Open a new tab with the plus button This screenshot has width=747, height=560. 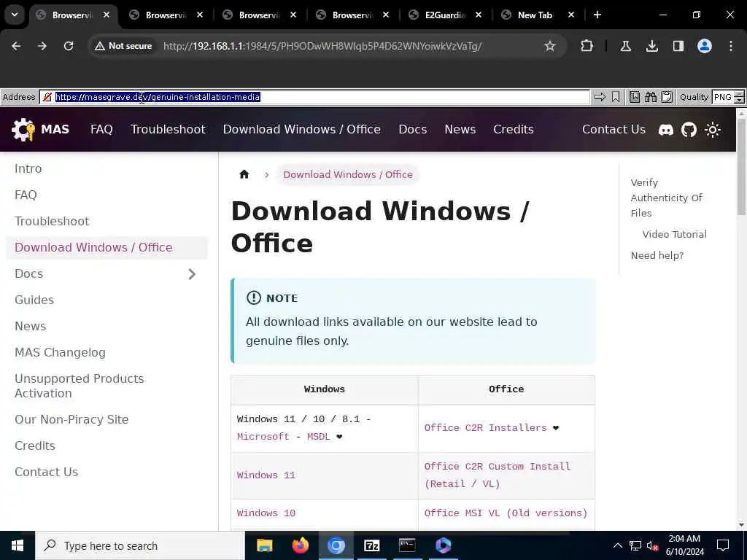point(597,15)
